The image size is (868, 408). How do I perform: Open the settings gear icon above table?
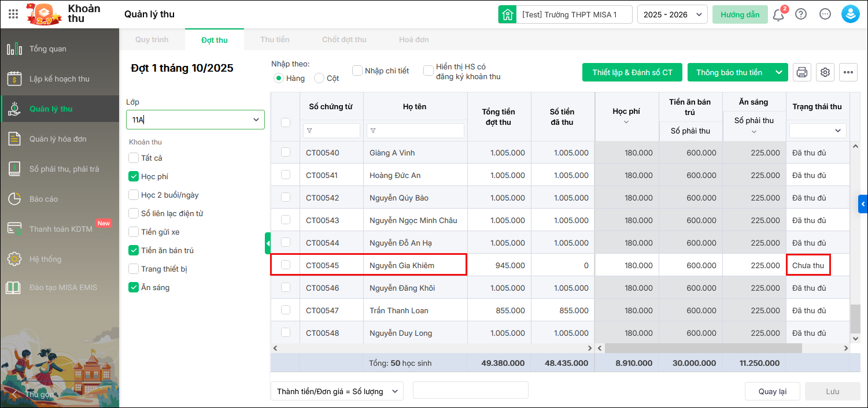click(x=825, y=72)
